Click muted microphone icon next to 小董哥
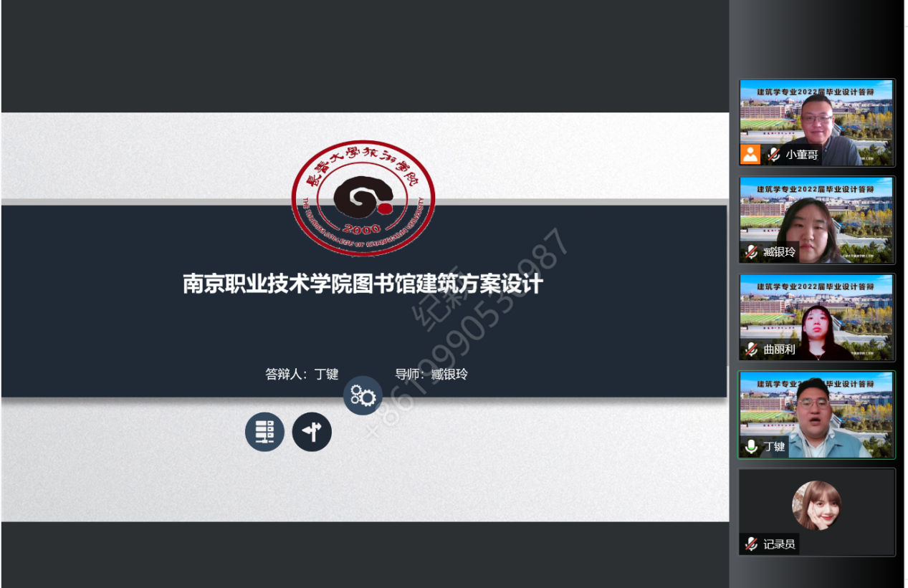The image size is (908, 588). pyautogui.click(x=773, y=154)
